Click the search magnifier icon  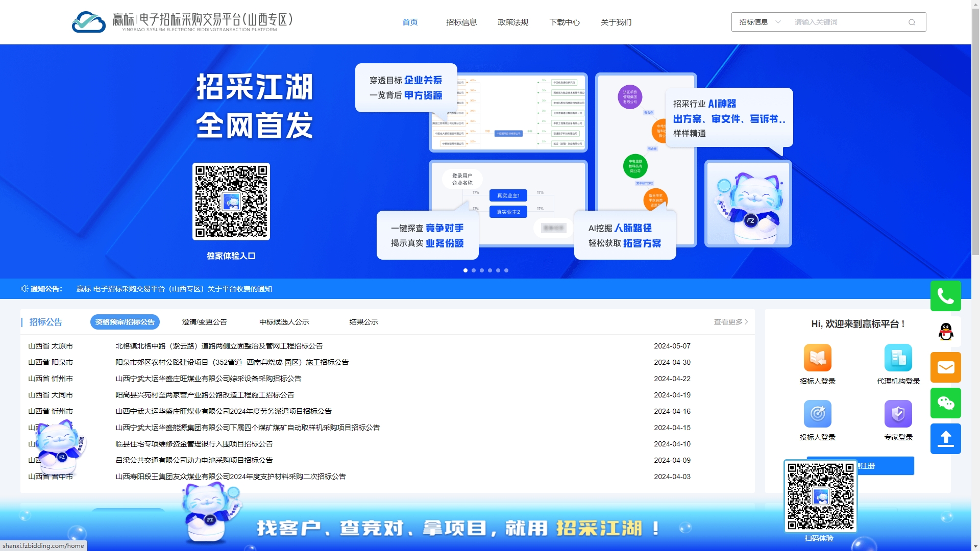click(912, 22)
